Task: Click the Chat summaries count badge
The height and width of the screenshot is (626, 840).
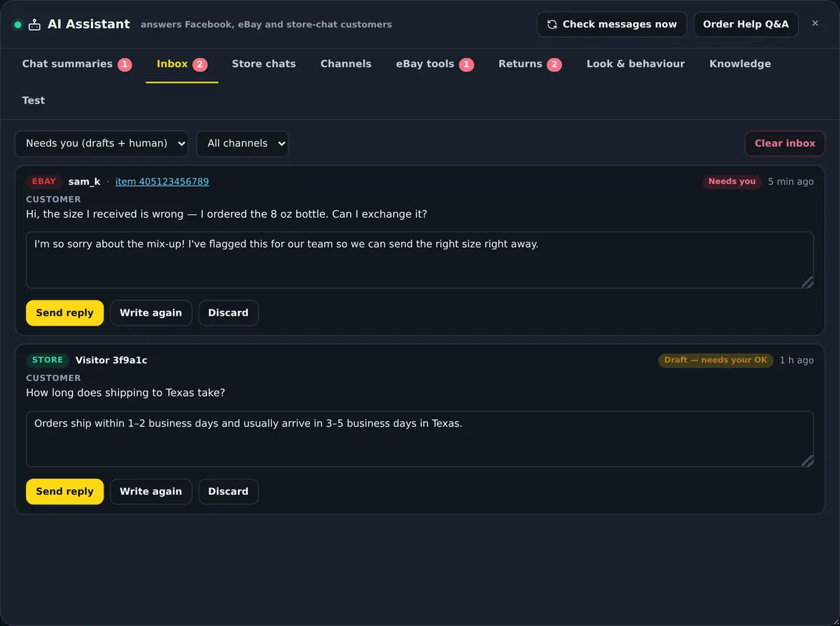Action: coord(125,65)
